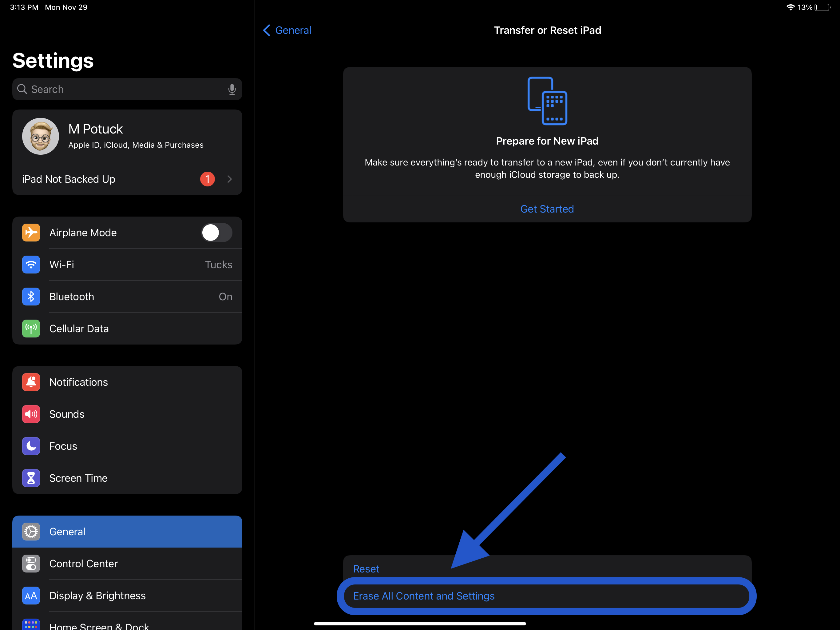Select General in settings sidebar
The image size is (840, 630).
coord(127,531)
